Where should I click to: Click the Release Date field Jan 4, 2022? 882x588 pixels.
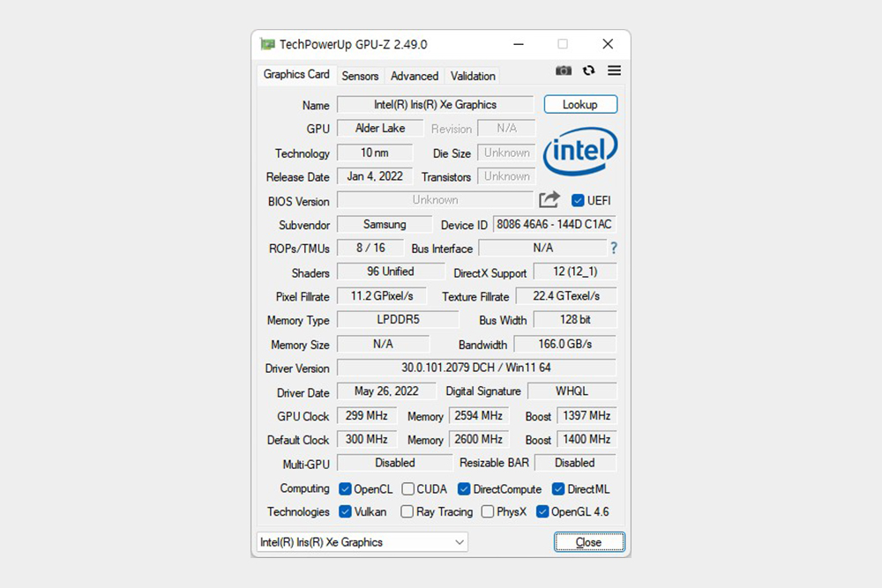(375, 176)
